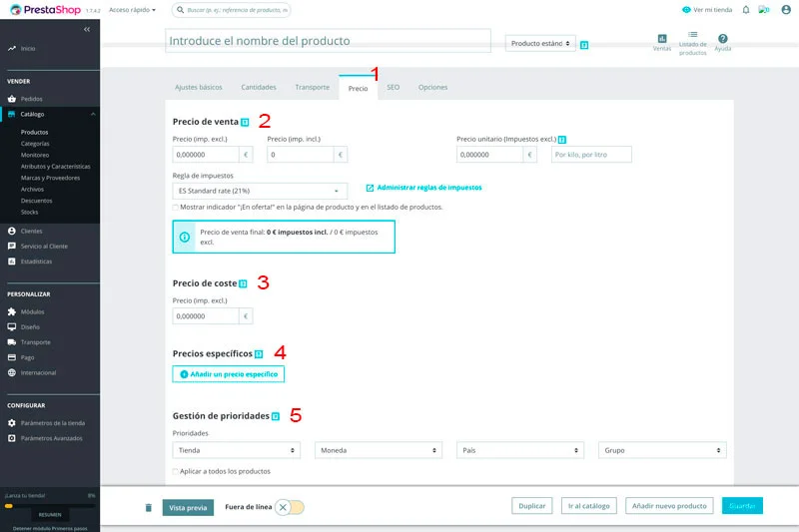Open Módulos in the sidebar

pos(32,311)
